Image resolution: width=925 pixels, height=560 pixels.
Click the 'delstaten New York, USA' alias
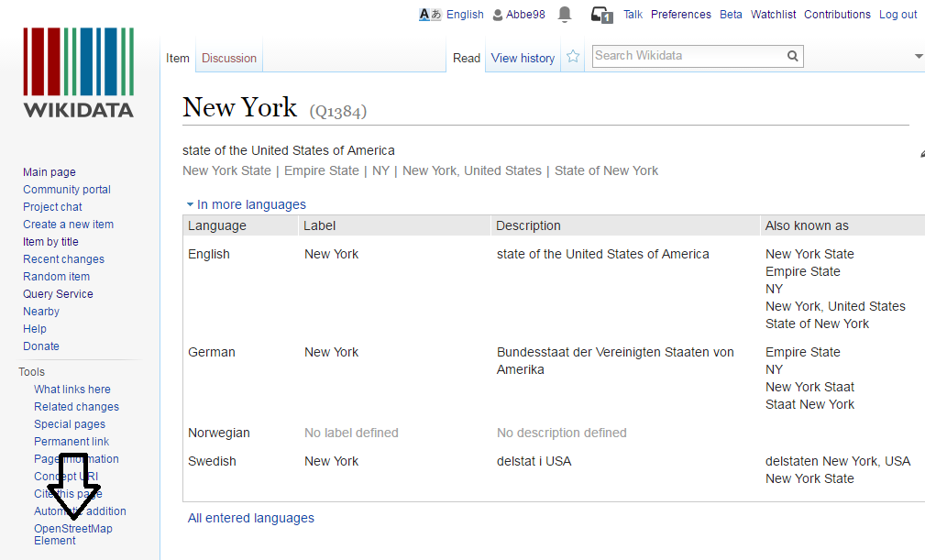838,461
